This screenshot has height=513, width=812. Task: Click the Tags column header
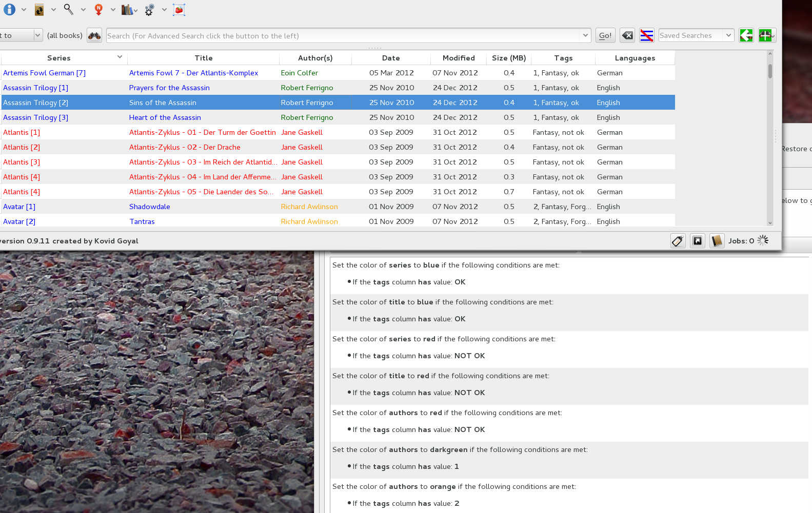[x=563, y=58]
